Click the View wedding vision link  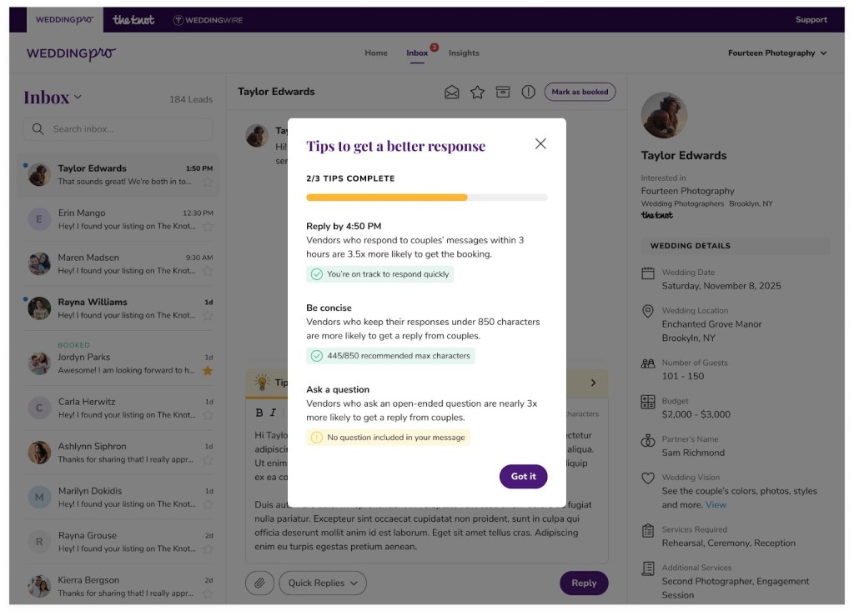pos(716,504)
